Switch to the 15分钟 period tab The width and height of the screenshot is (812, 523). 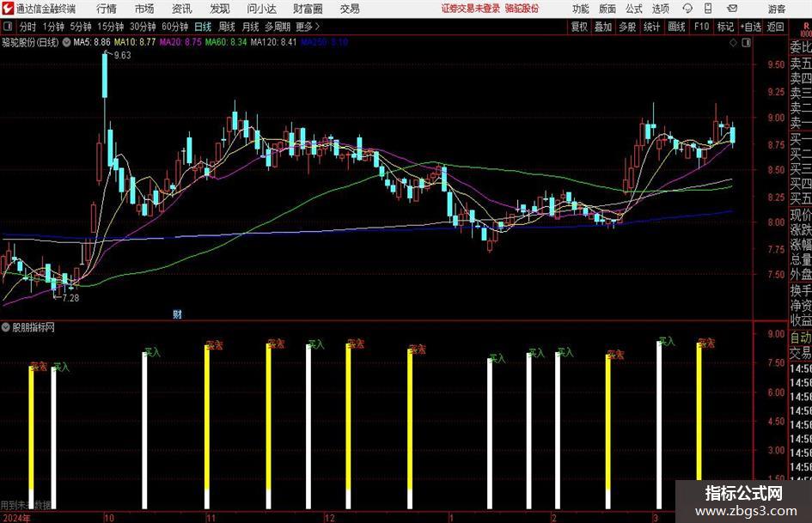111,27
